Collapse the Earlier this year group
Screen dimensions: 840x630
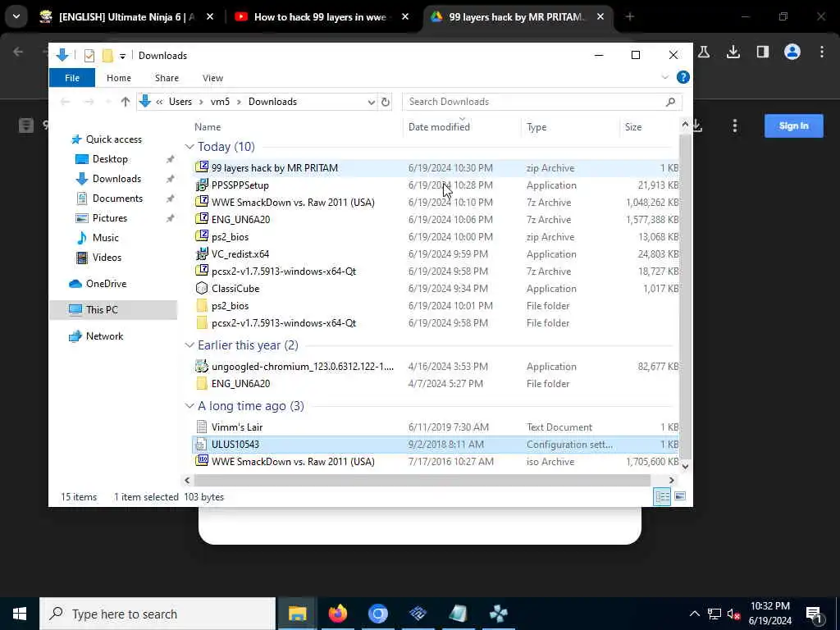tap(189, 345)
